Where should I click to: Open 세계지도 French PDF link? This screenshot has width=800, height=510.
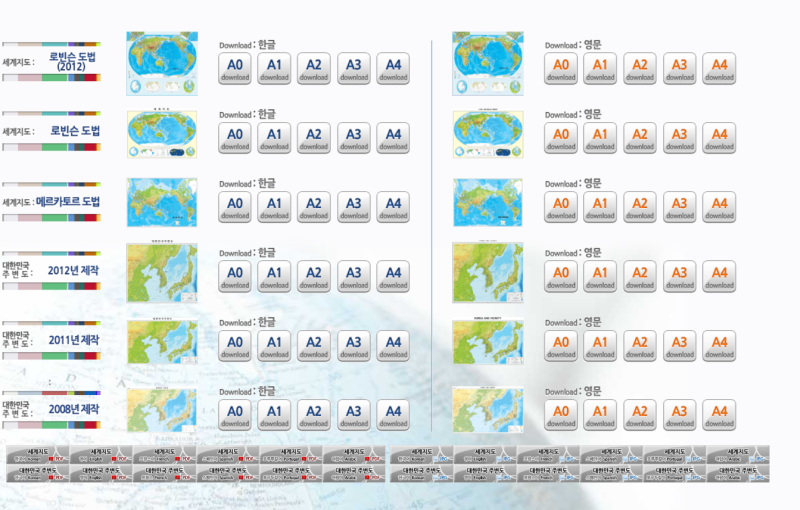coord(164,455)
